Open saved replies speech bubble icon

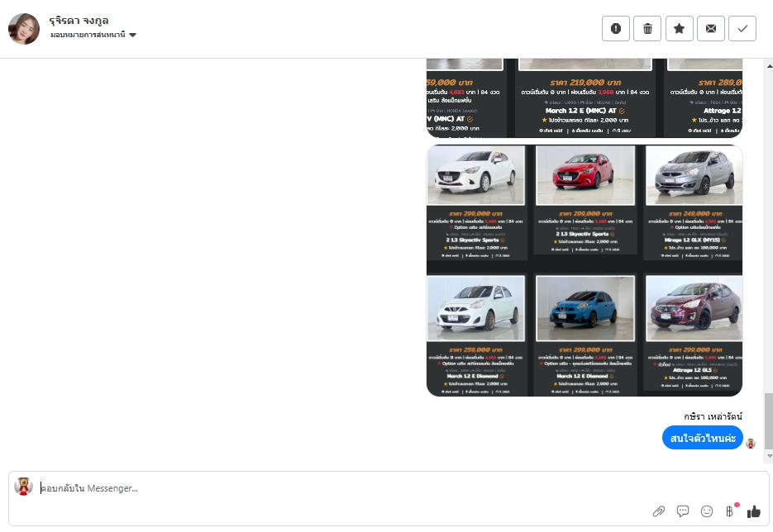pyautogui.click(x=683, y=511)
